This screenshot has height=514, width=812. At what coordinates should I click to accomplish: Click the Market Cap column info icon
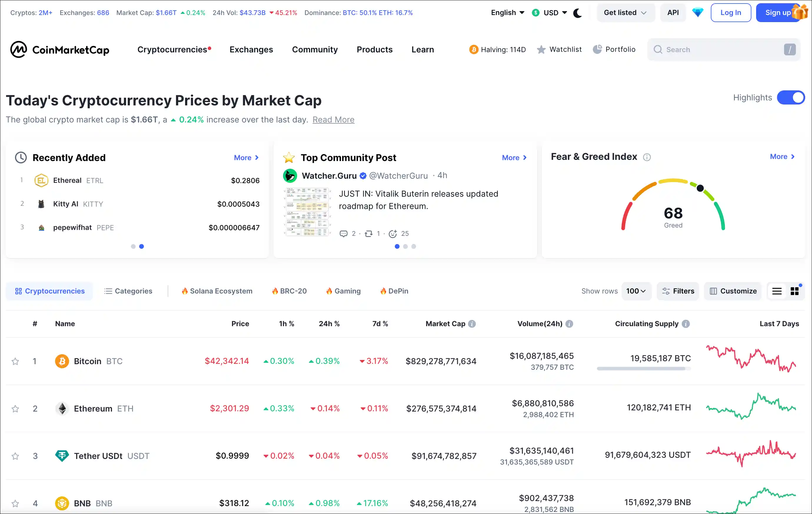point(472,324)
